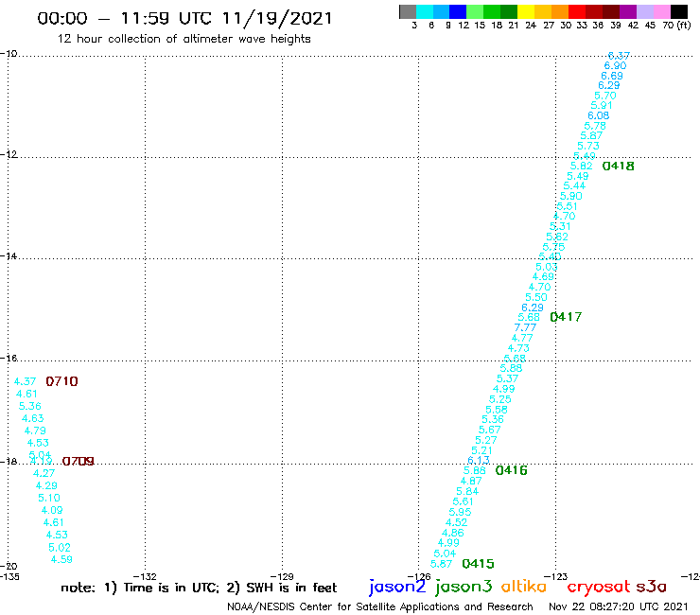Click the 5.10 wave height value

point(48,498)
